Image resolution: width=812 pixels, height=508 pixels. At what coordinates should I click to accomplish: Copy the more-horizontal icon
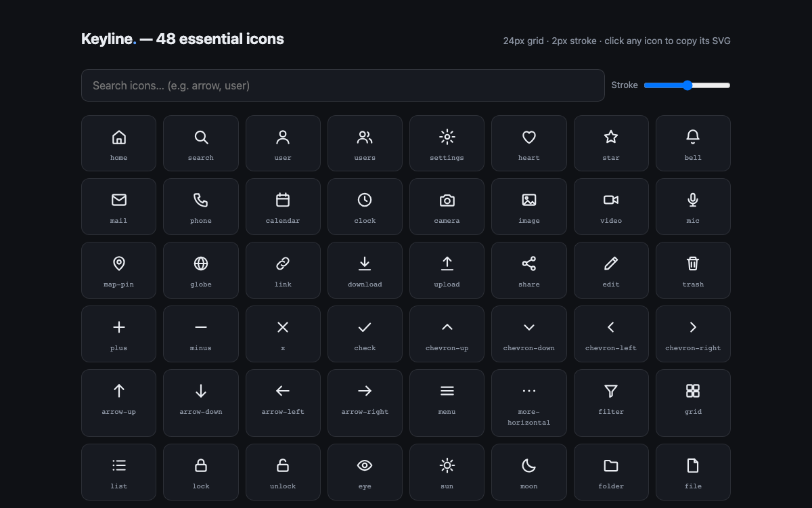click(529, 403)
